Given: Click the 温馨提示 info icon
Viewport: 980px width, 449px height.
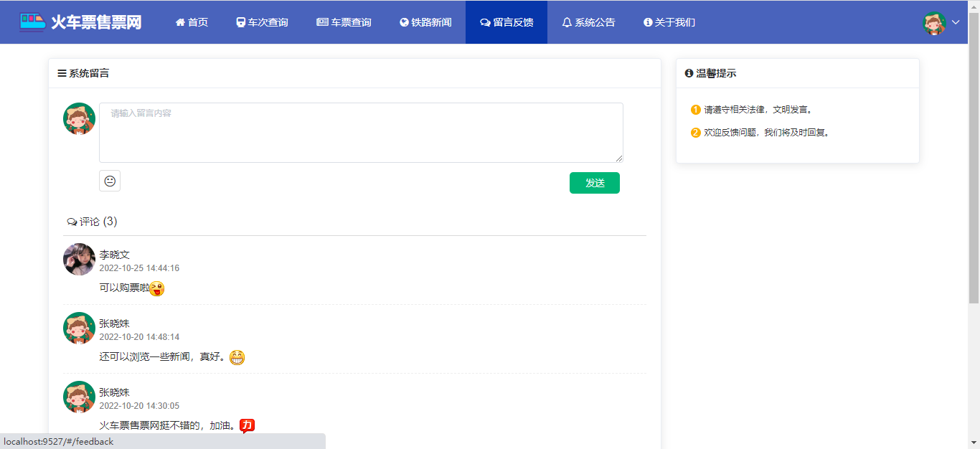Looking at the screenshot, I should (x=689, y=73).
